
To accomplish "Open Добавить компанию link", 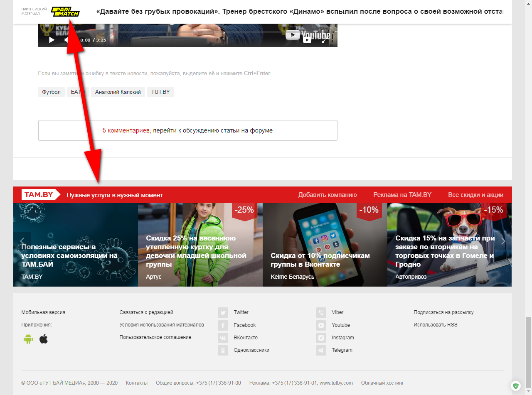I will [328, 195].
